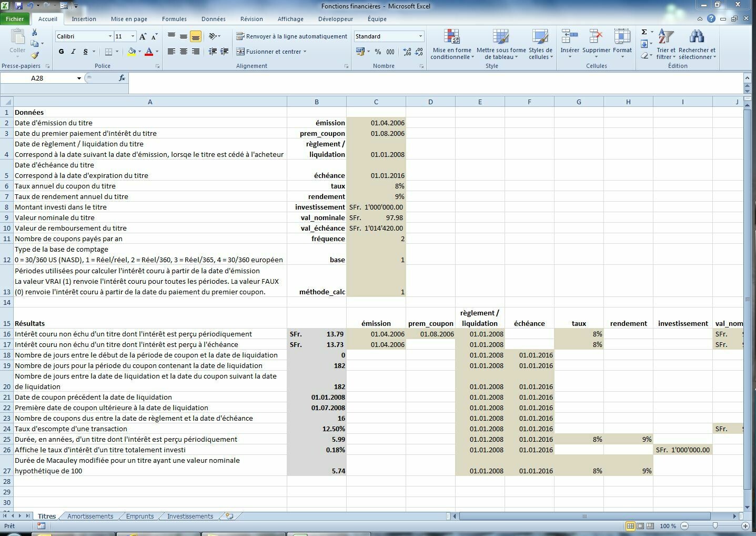Toggle align text left
756x536 pixels.
click(x=172, y=52)
